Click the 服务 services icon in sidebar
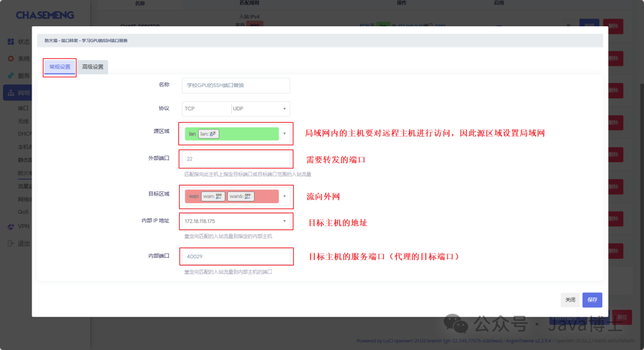The image size is (644, 350). [x=11, y=76]
